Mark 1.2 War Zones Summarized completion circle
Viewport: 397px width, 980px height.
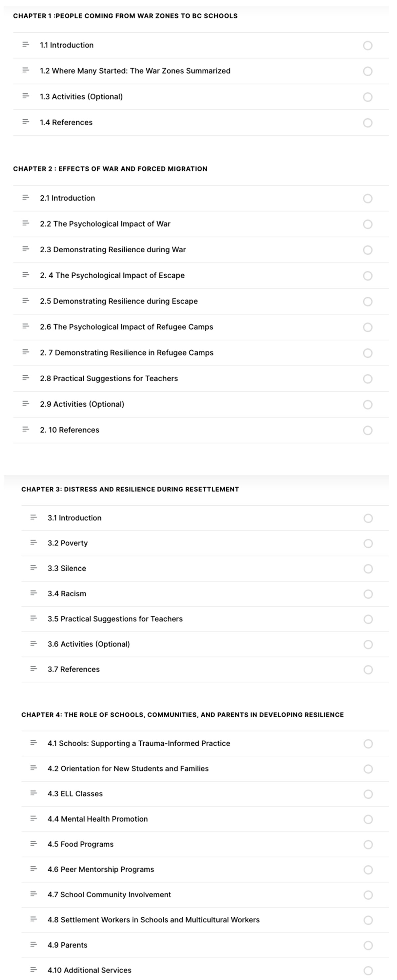pos(368,71)
